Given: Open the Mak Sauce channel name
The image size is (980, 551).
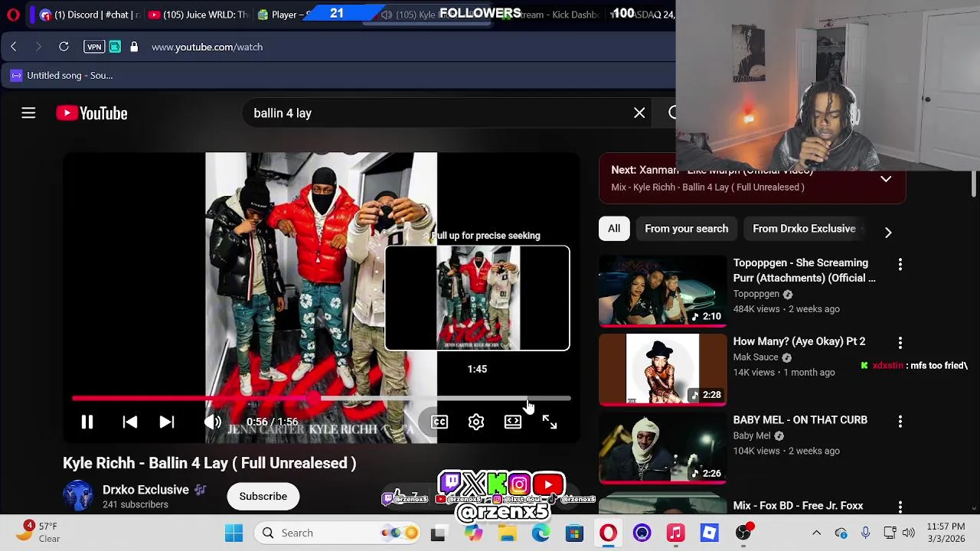Looking at the screenshot, I should point(756,357).
